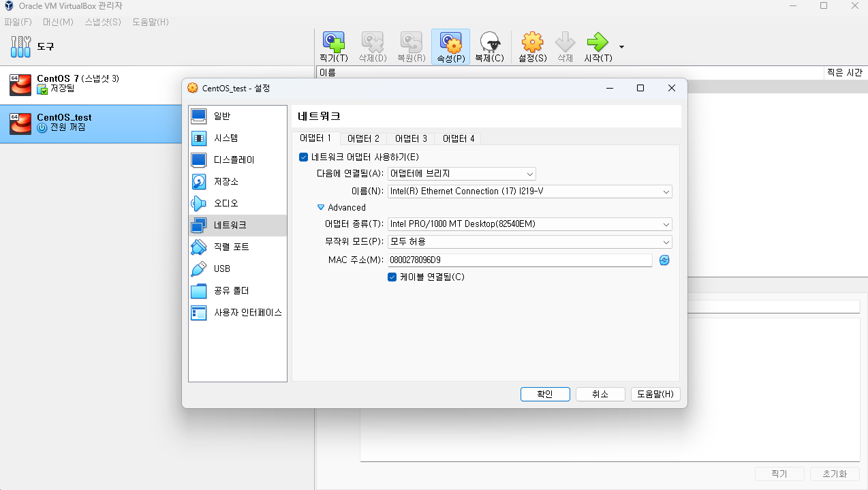
Task: Click the 찍기(T) snapshot toolbar icon
Action: tap(333, 42)
